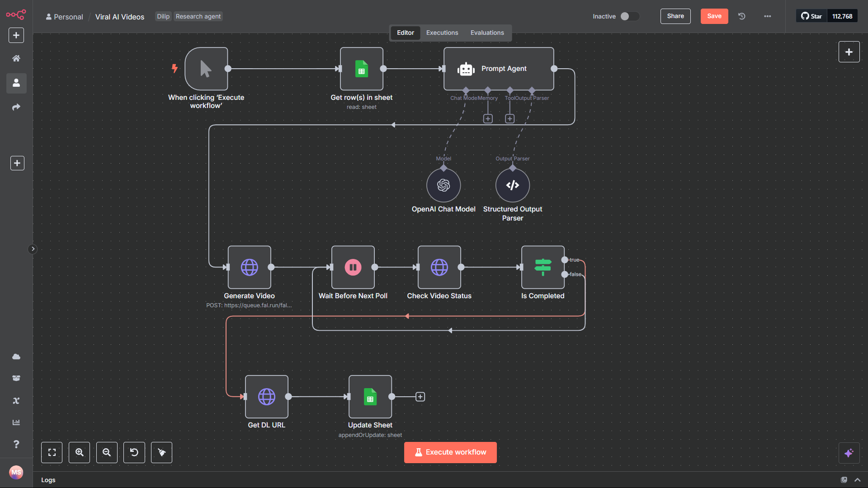
Task: Switch to the Executions tab
Action: coord(442,33)
